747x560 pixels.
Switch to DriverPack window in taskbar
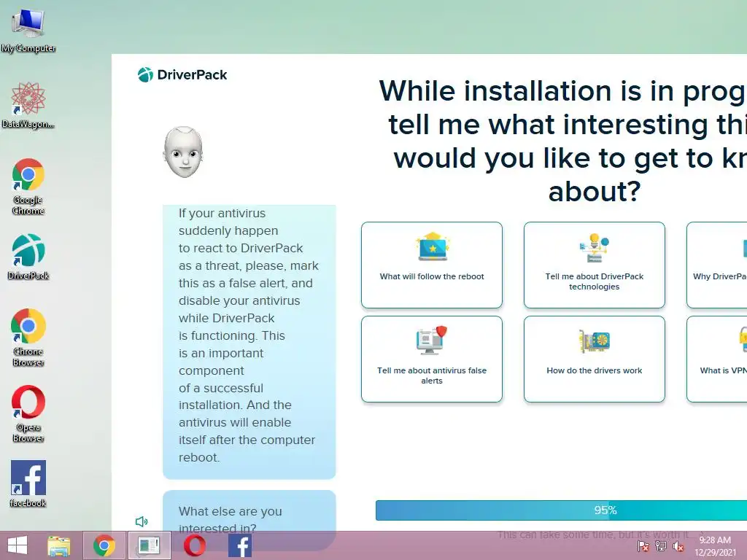[x=149, y=545]
